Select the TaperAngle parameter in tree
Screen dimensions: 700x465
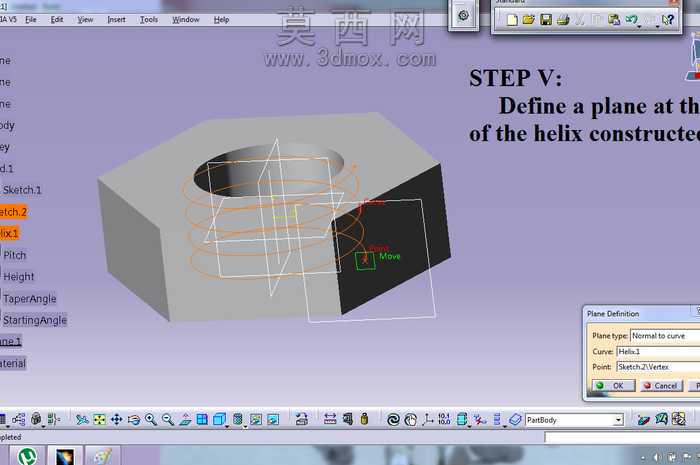point(29,299)
